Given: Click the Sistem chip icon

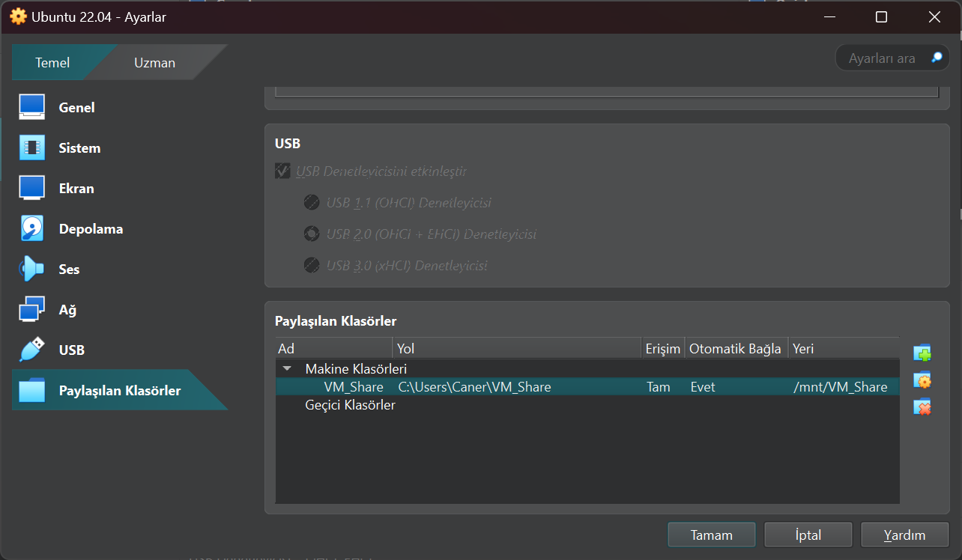Looking at the screenshot, I should (x=32, y=148).
